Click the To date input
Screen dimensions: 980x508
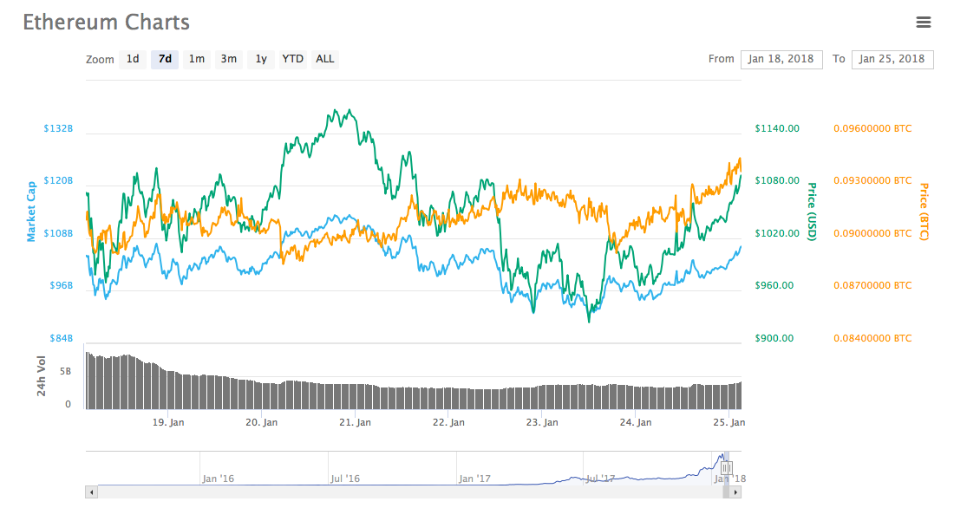[x=892, y=59]
